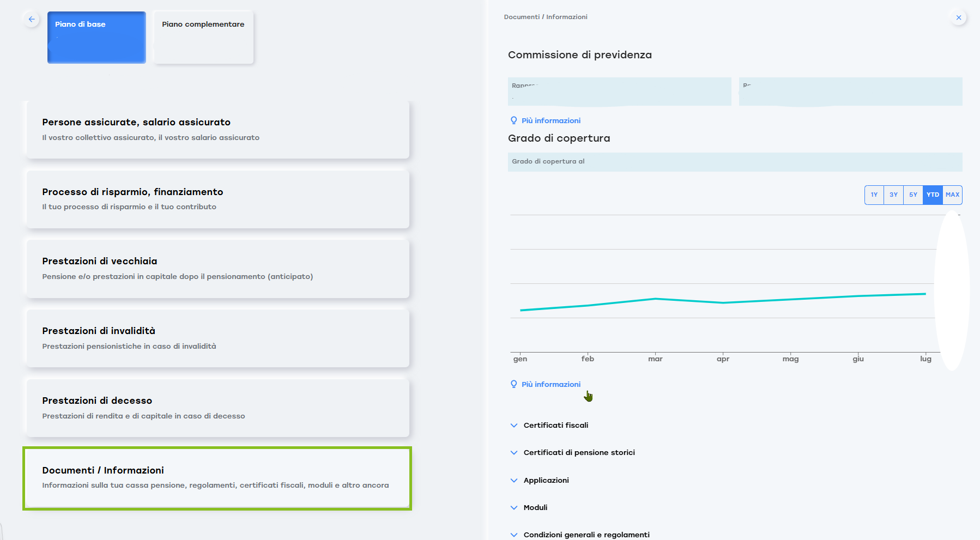Expand the Moduli section
980x540 pixels.
pyautogui.click(x=535, y=507)
